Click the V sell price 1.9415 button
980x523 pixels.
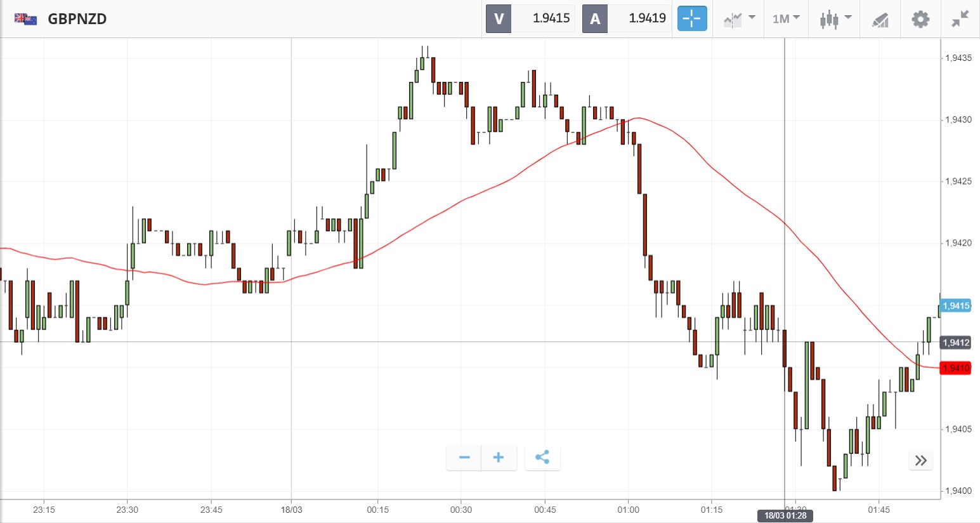click(530, 18)
